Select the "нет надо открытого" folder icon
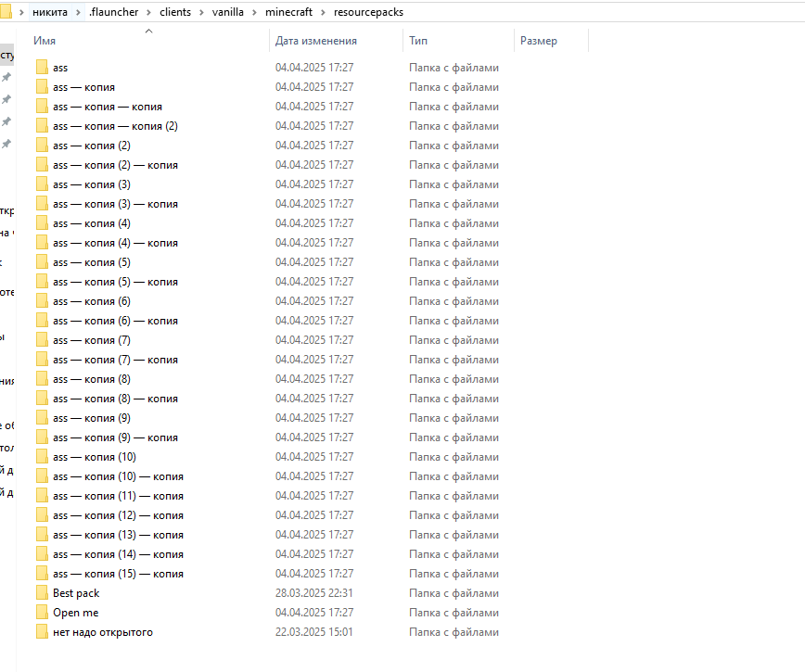 (42, 632)
